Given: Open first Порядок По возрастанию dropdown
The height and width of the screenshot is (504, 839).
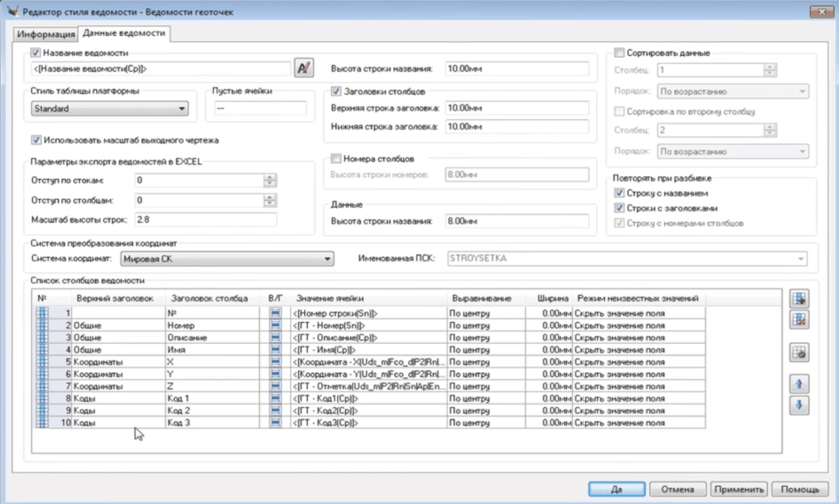Looking at the screenshot, I should click(732, 91).
